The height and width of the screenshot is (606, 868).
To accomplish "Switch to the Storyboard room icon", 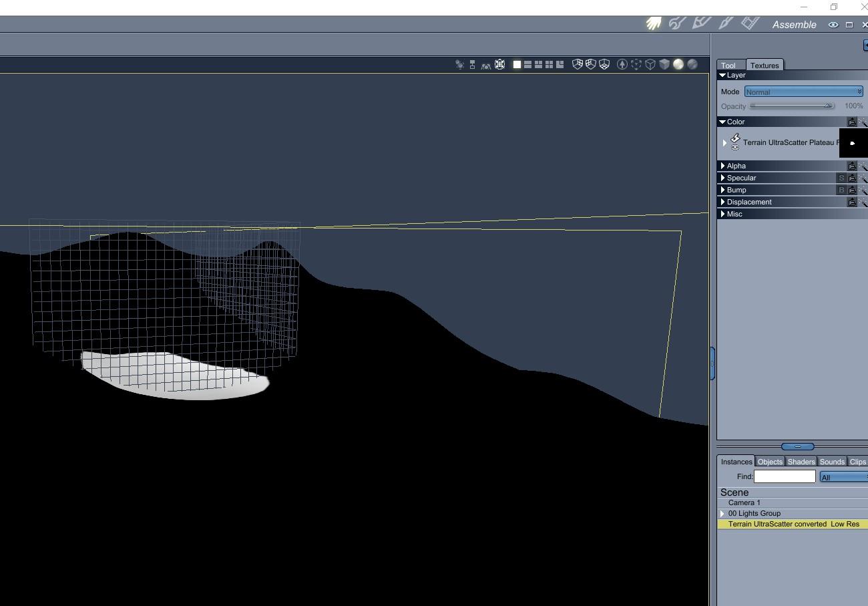I will pos(677,23).
